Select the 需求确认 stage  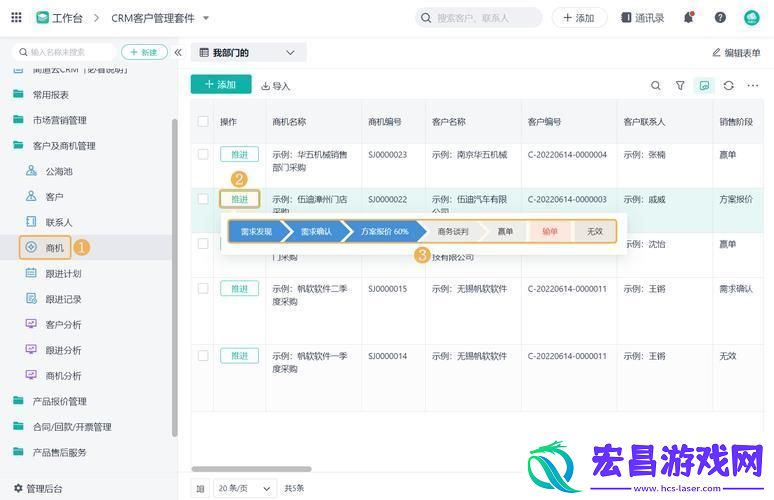tap(316, 231)
